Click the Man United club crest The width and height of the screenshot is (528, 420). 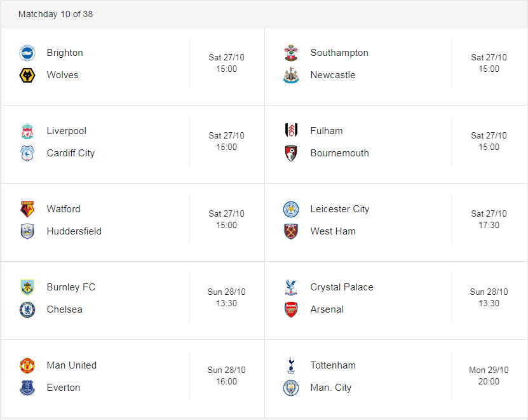27,365
